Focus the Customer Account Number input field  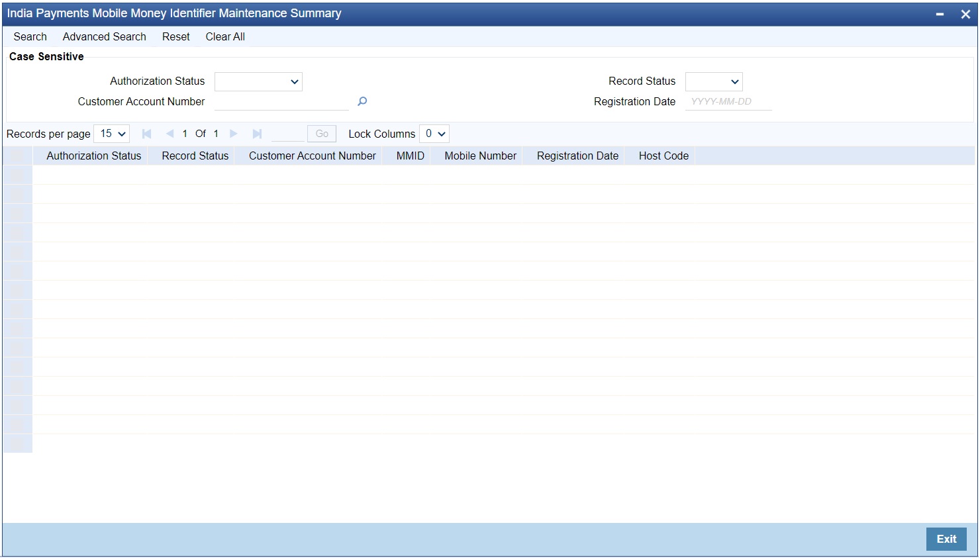[281, 101]
